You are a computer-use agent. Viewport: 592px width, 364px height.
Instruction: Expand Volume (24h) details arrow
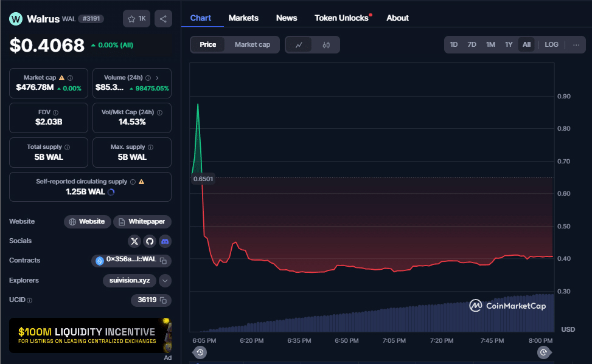(x=158, y=78)
